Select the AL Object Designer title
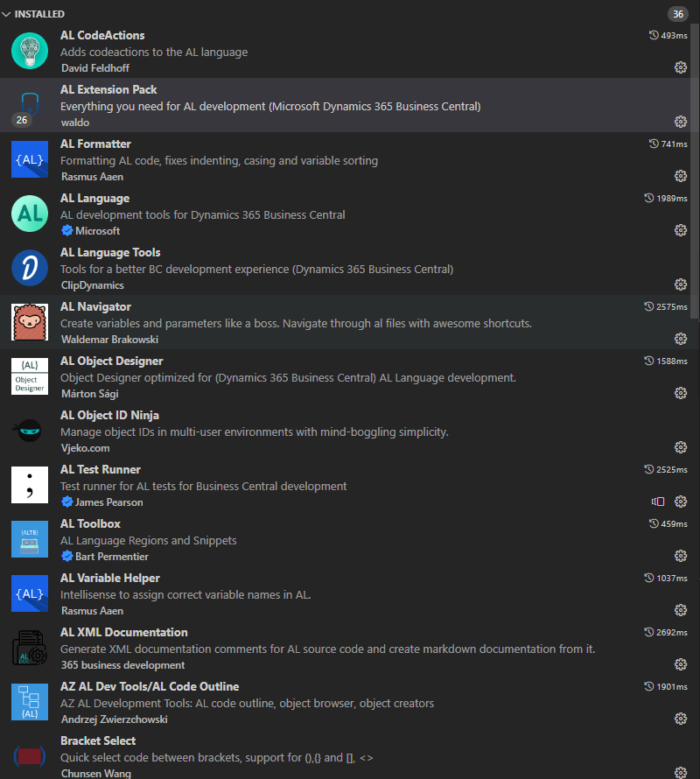This screenshot has height=779, width=700. coord(112,361)
